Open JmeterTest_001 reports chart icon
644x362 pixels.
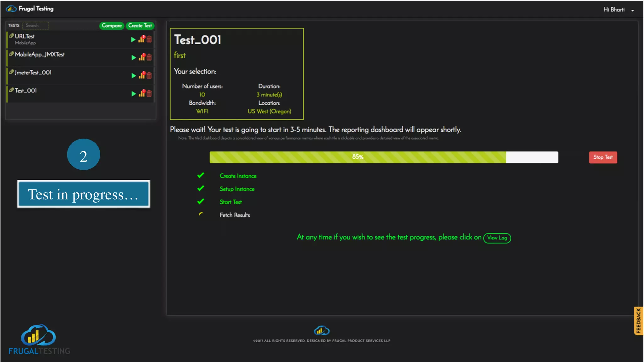pyautogui.click(x=142, y=75)
